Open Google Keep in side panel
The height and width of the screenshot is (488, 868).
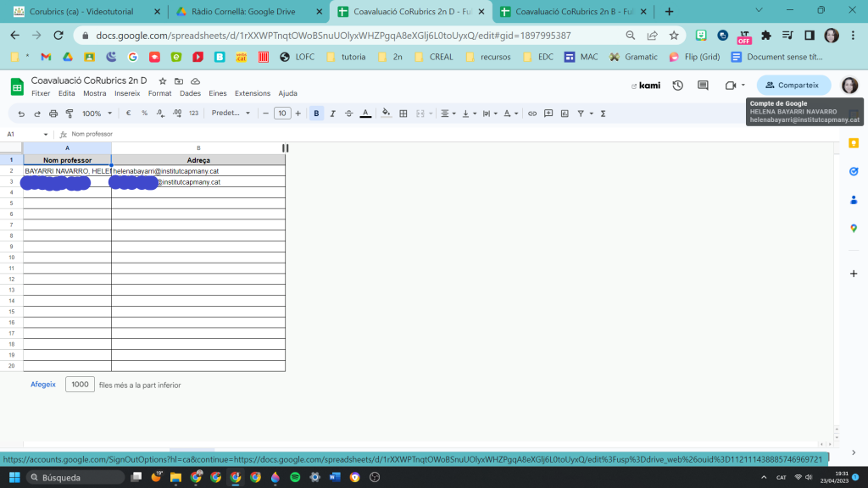[854, 143]
